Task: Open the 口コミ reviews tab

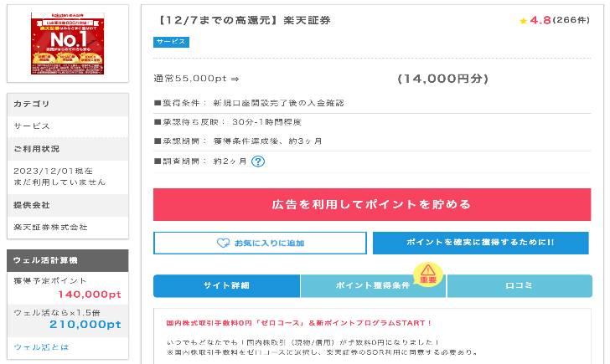Action: coord(519,286)
